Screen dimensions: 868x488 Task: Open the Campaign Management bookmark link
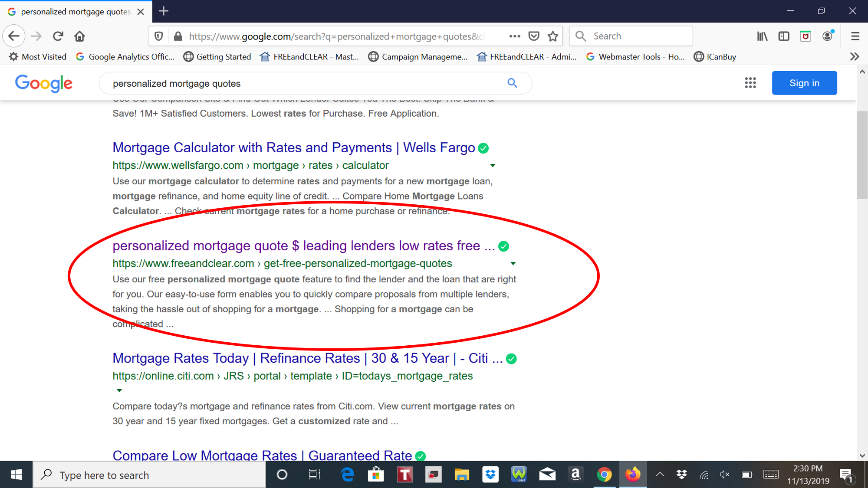(x=418, y=56)
